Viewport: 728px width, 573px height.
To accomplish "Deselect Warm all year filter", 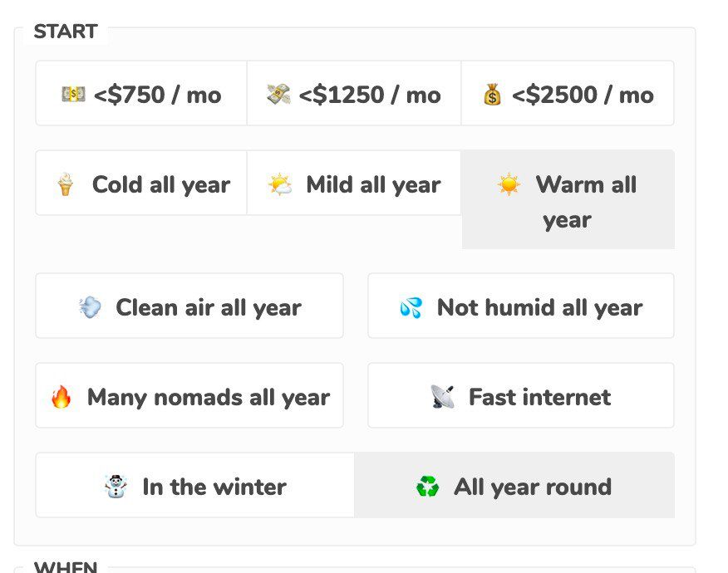I will point(568,201).
